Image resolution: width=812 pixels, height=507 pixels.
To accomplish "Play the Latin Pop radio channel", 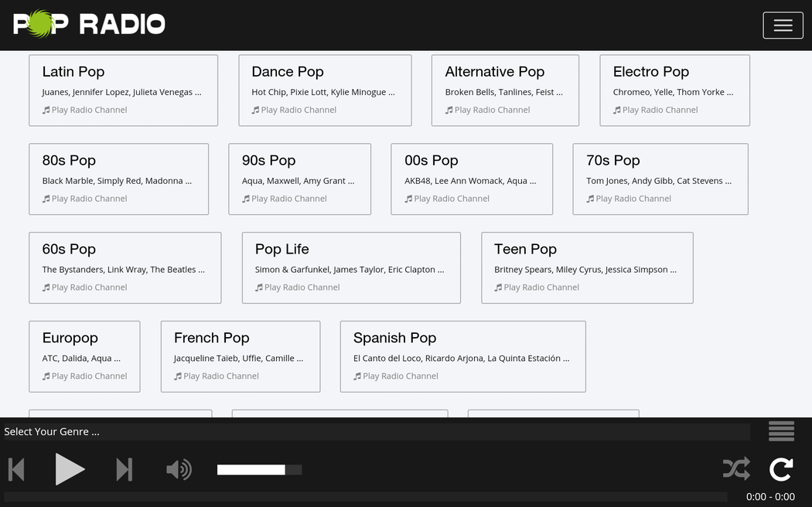I will click(x=89, y=110).
